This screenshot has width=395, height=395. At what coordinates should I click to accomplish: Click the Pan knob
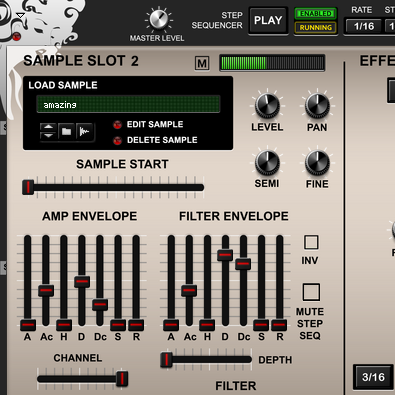click(317, 106)
